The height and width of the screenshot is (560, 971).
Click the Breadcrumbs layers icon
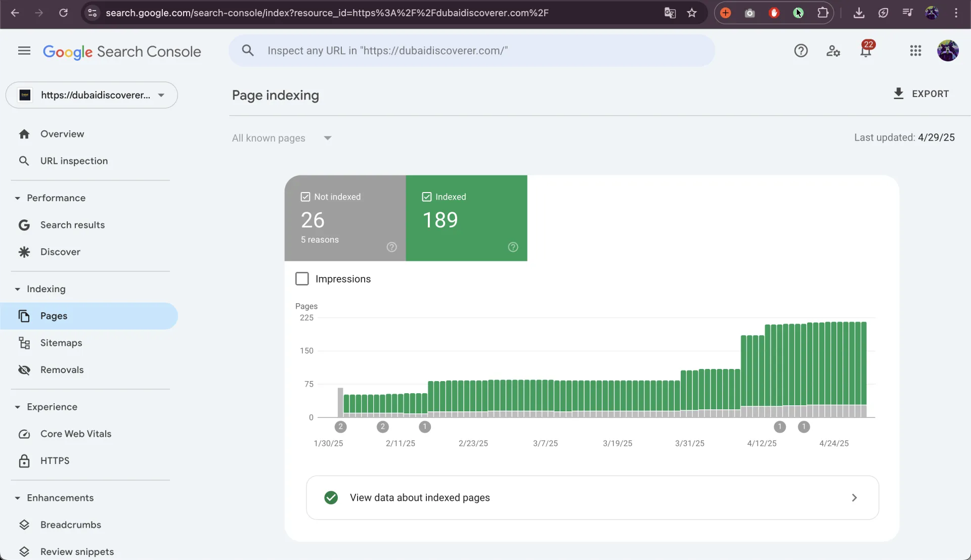(x=24, y=525)
